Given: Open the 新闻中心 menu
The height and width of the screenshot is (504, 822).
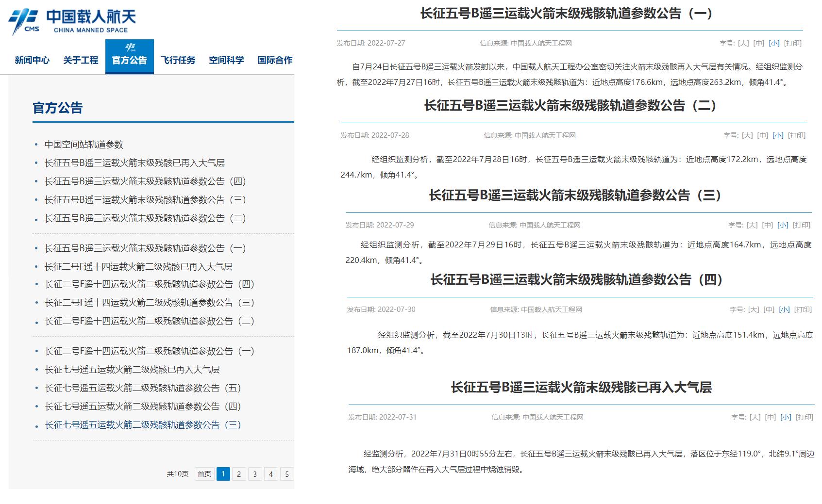Looking at the screenshot, I should click(x=32, y=60).
